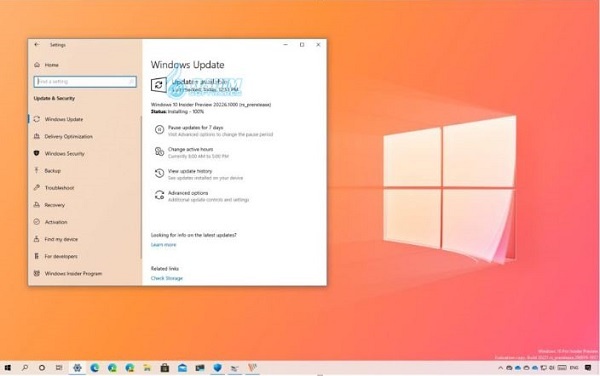Click the Status: Installing - 100% text
Image resolution: width=600 pixels, height=376 pixels.
click(178, 112)
